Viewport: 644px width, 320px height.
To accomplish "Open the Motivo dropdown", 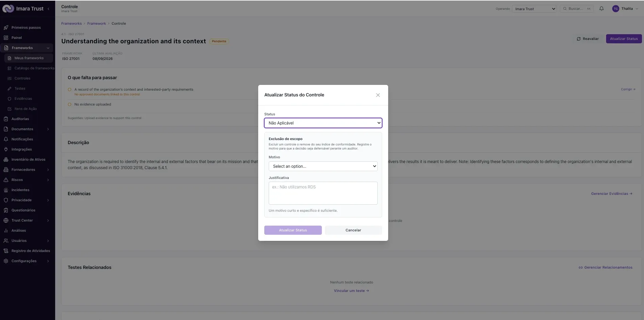I will [323, 166].
